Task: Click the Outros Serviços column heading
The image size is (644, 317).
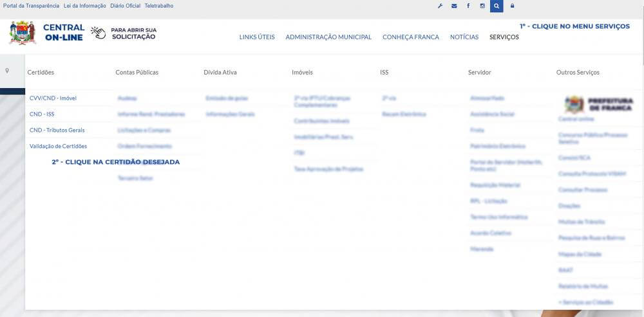Action: tap(578, 72)
